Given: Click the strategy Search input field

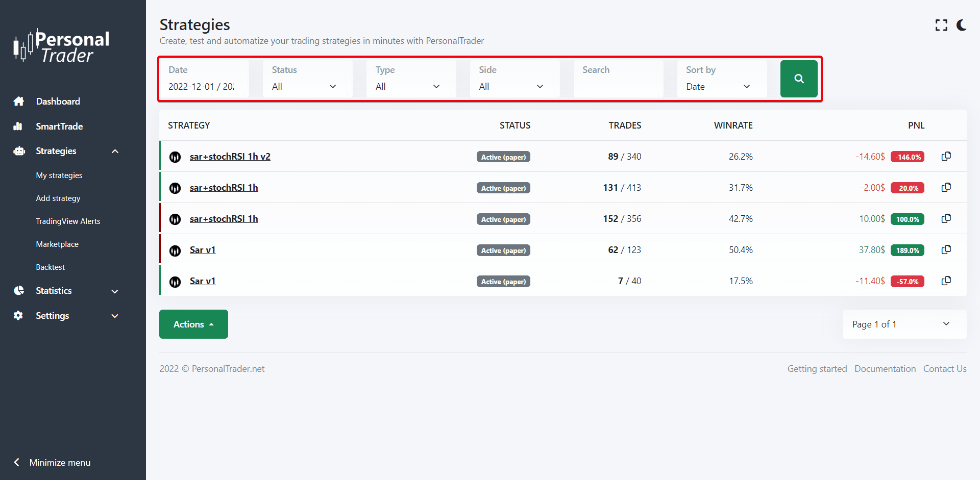Looking at the screenshot, I should tap(618, 86).
